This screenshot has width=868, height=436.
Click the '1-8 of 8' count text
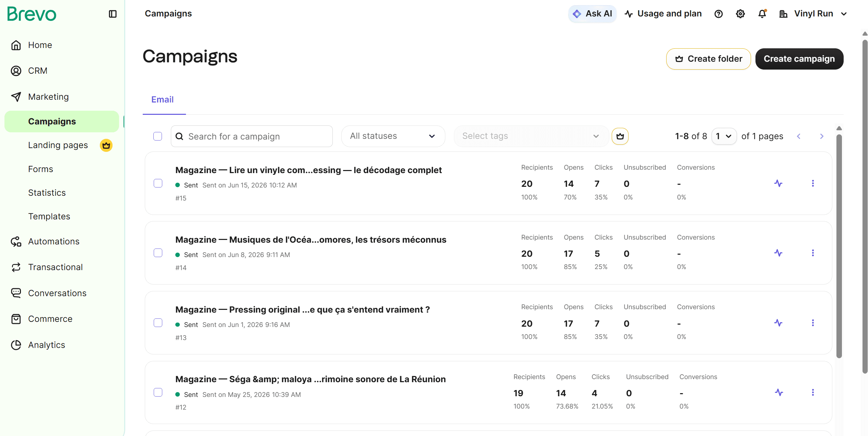(x=691, y=136)
